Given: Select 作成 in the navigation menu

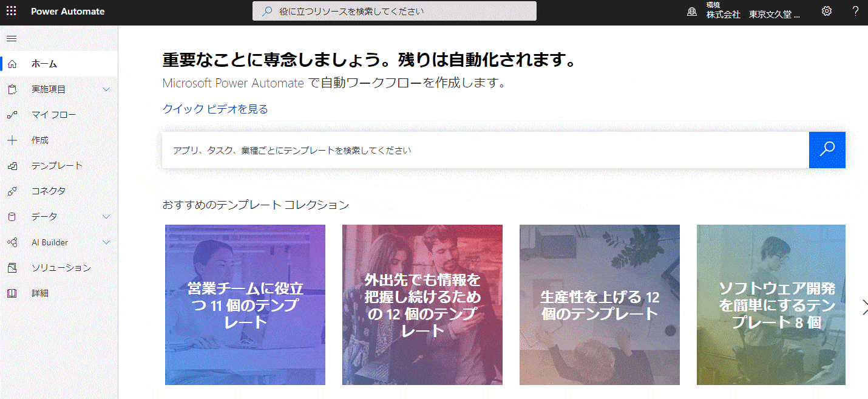Looking at the screenshot, I should click(x=40, y=140).
